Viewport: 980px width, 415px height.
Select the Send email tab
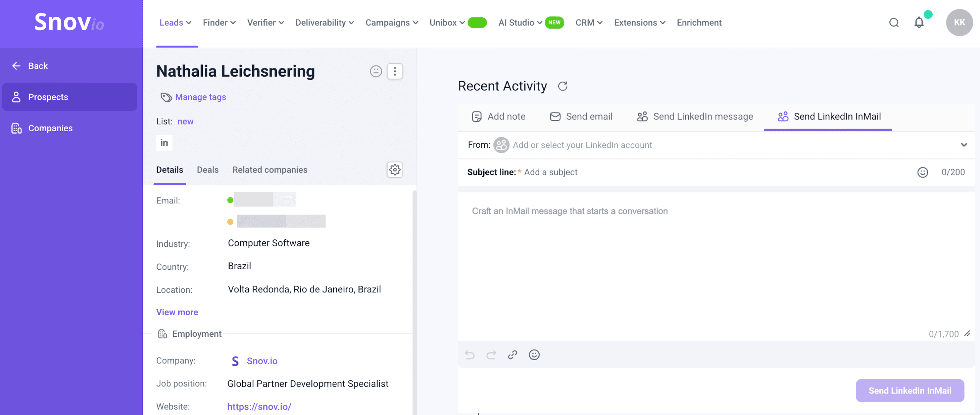click(581, 117)
